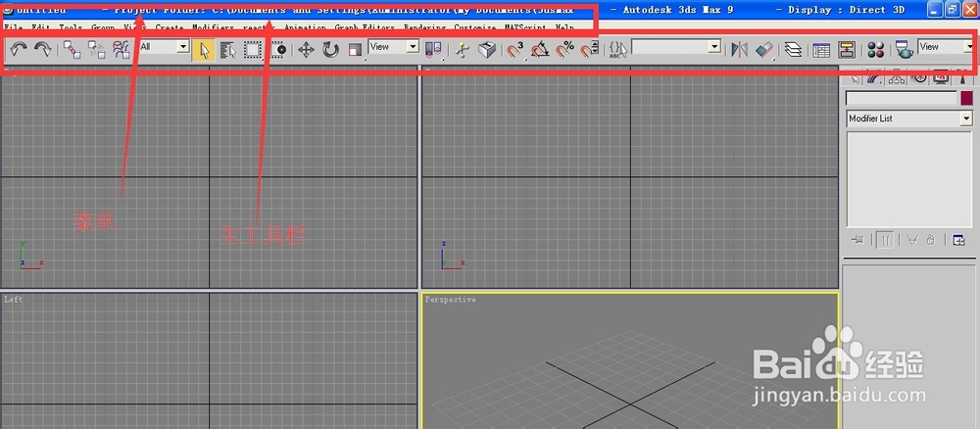This screenshot has height=429, width=980.
Task: Switch to the Display command panel tab
Action: (941, 78)
